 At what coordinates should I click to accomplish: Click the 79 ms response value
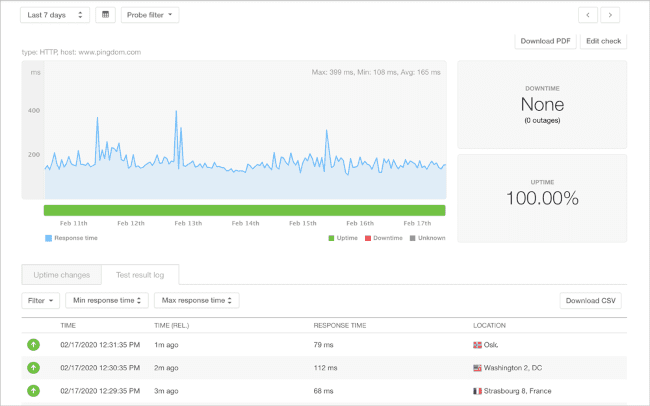(x=323, y=345)
